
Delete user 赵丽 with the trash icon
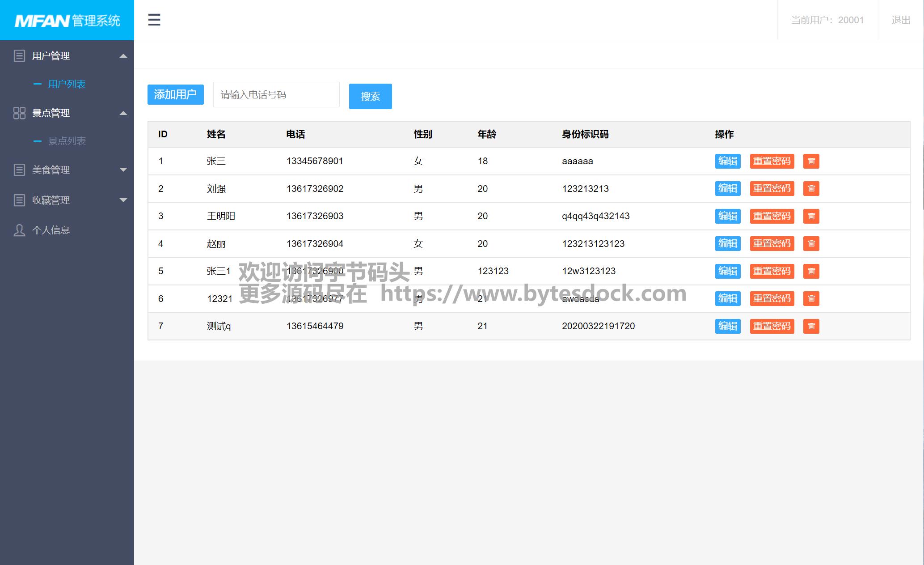click(811, 244)
